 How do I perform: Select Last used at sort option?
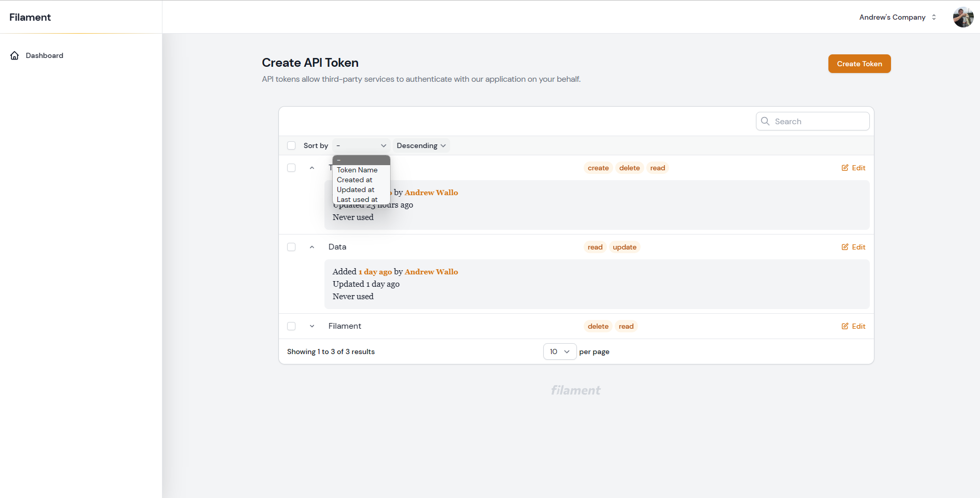tap(357, 199)
